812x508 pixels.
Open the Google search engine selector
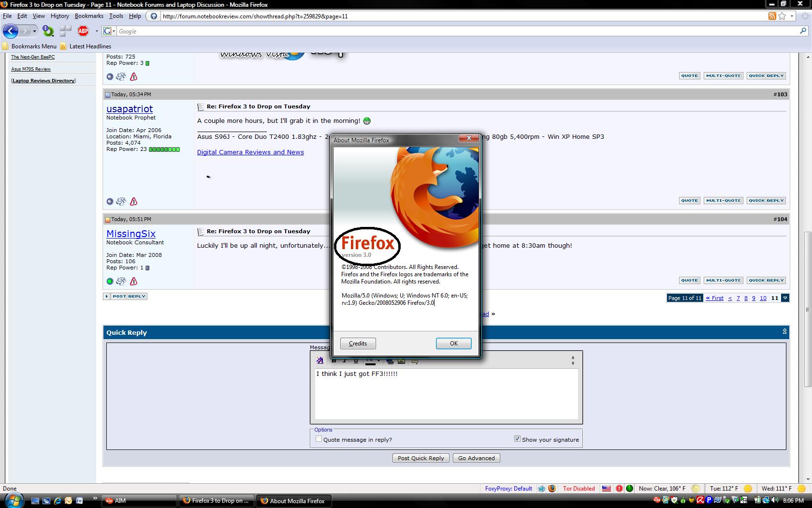click(109, 31)
